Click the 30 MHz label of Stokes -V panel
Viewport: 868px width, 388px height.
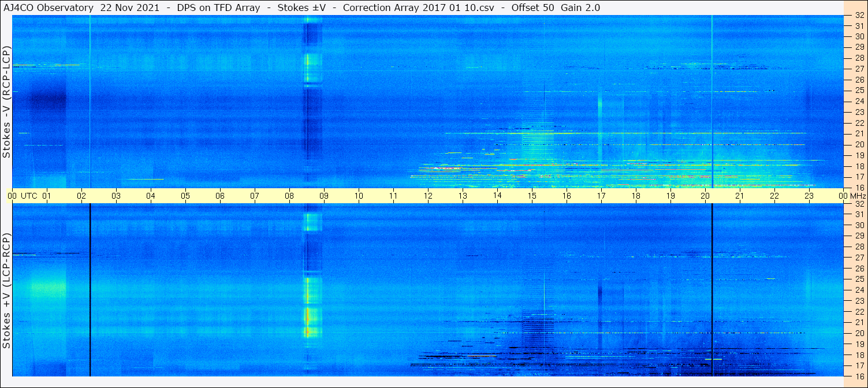(x=859, y=36)
